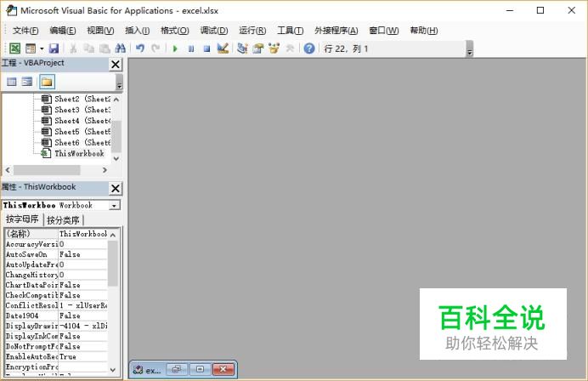Image resolution: width=588 pixels, height=381 pixels.
Task: Open the Project Explorer icon
Action: pos(242,48)
